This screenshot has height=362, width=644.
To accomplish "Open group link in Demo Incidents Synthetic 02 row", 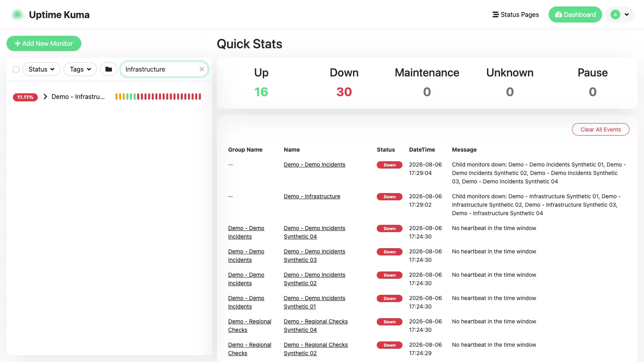I will [246, 279].
